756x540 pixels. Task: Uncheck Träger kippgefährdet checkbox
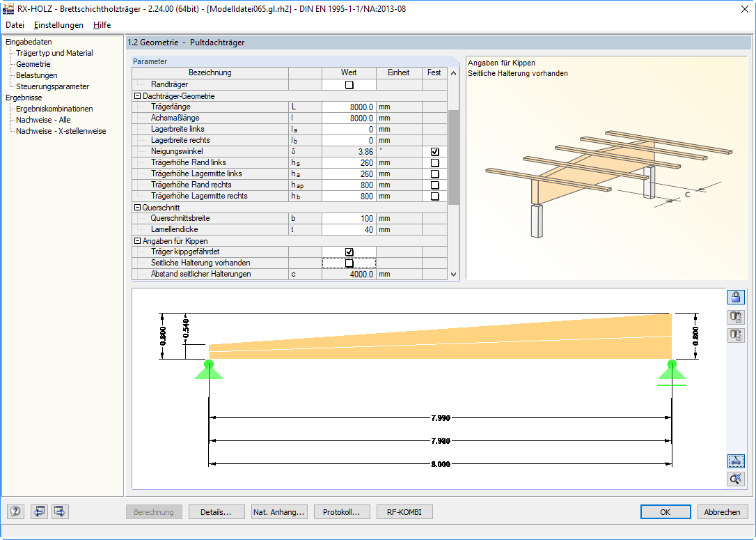(349, 252)
